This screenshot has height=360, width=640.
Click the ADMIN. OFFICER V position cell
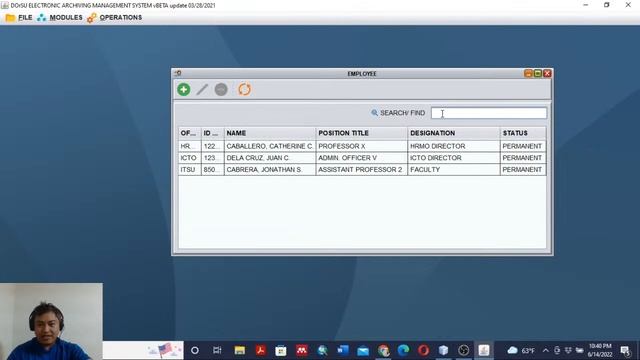362,158
